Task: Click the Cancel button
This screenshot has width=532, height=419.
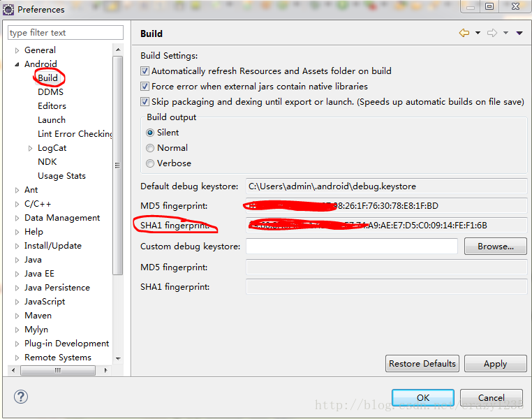Action: coord(491,397)
